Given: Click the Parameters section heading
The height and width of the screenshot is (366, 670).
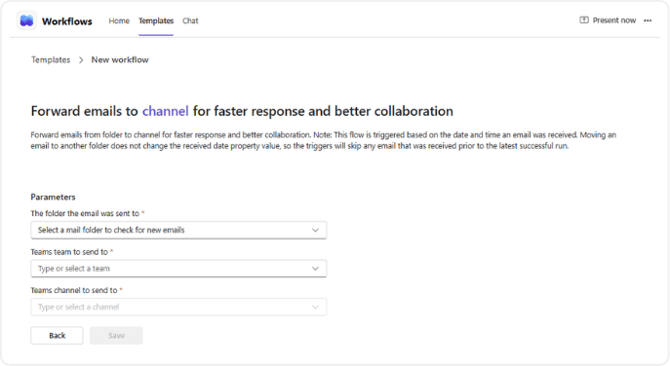Looking at the screenshot, I should click(x=53, y=197).
